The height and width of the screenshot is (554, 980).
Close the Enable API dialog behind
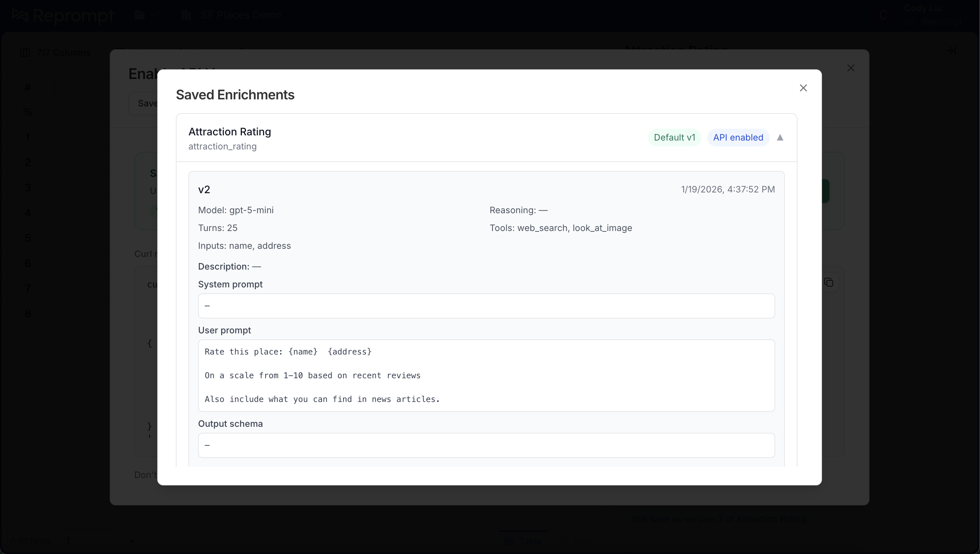[x=851, y=68]
